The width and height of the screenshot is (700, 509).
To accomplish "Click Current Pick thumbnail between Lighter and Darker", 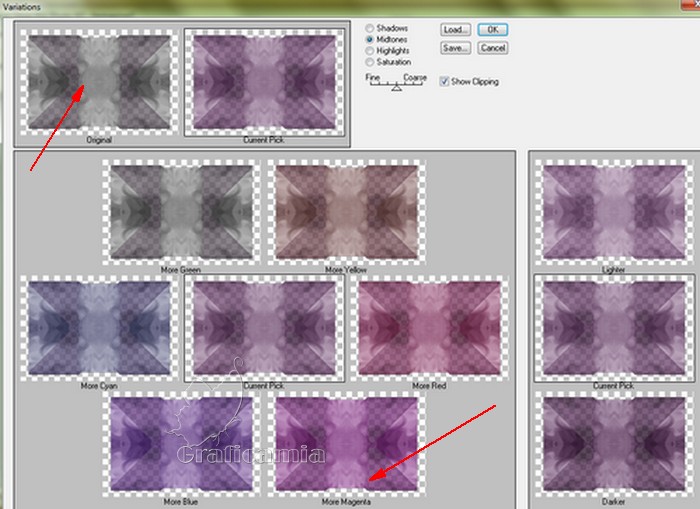I will [x=614, y=328].
